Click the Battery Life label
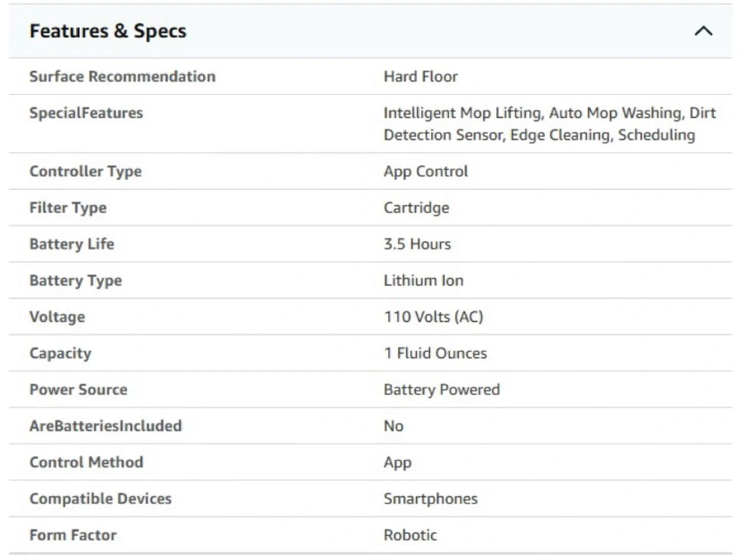Screen dimensions: 738x560 pos(72,244)
